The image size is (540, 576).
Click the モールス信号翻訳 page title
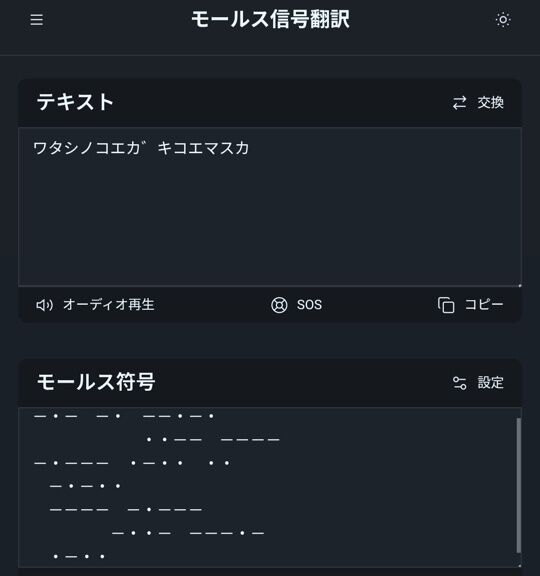[x=270, y=19]
